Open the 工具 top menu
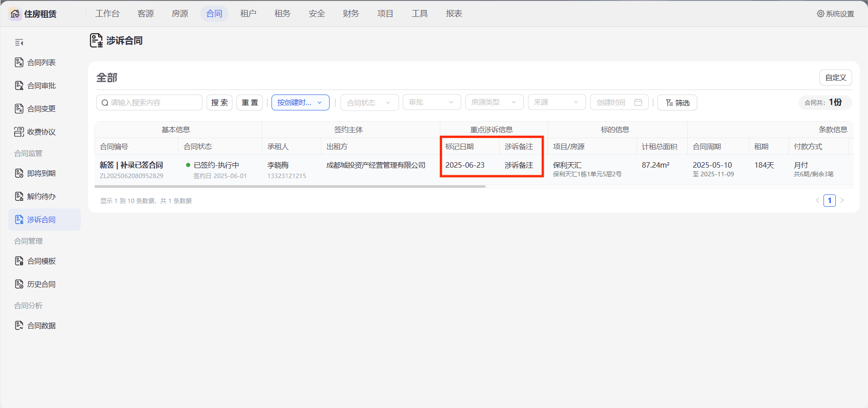This screenshot has width=868, height=408. click(x=419, y=14)
